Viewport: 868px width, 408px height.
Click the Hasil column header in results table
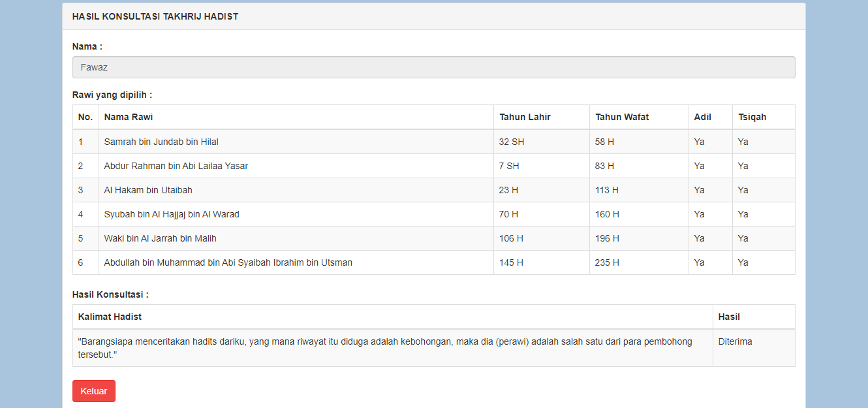point(729,317)
